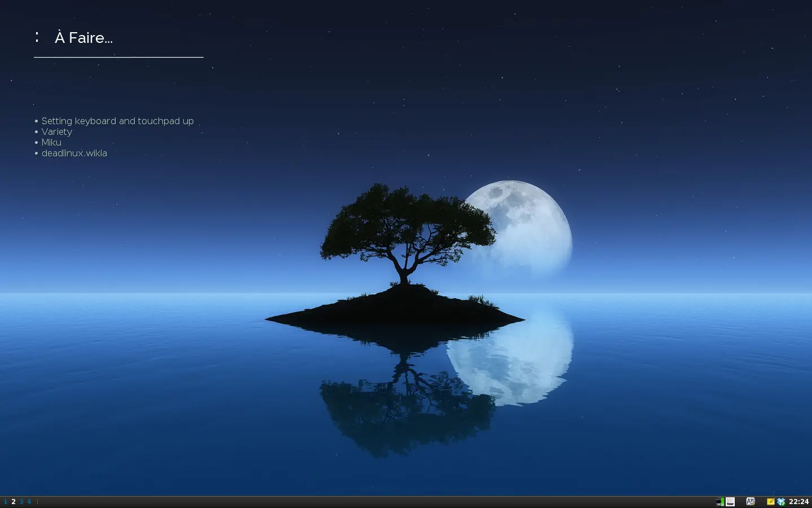Click the 'deadlinux.wikia' todo entry

pyautogui.click(x=74, y=153)
